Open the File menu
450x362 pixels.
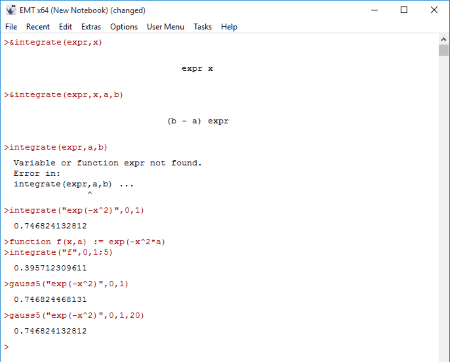(11, 27)
